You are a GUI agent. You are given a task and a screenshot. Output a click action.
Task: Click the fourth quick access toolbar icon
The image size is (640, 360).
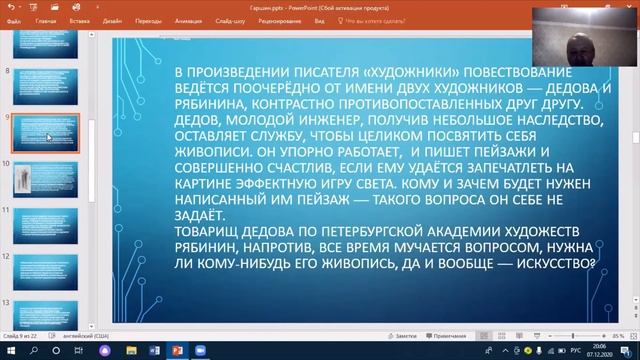tap(76, 7)
